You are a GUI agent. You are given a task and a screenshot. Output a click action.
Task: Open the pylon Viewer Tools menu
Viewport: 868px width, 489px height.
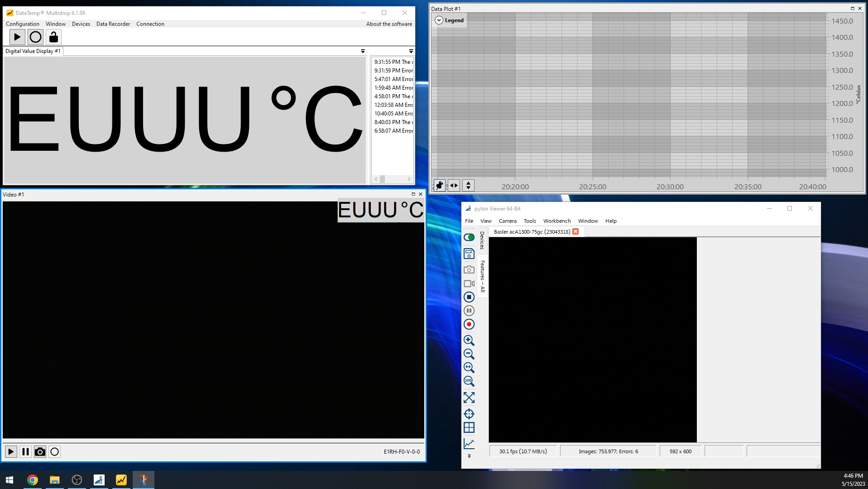pos(530,221)
